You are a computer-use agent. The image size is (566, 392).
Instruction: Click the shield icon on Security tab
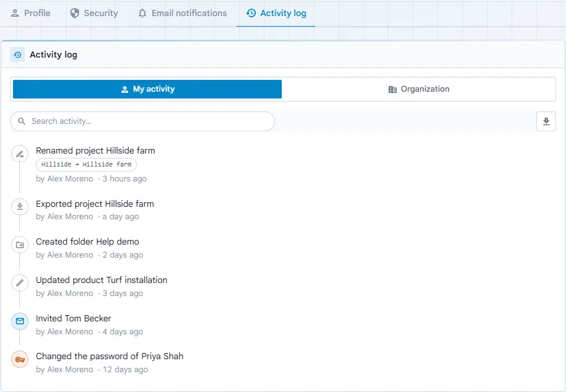point(75,14)
